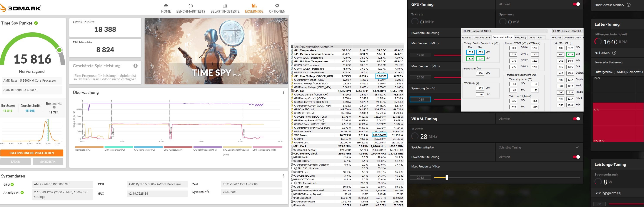Click the Time Spy result thumbnail image
Screen dimensions: 644x207
coord(216,51)
